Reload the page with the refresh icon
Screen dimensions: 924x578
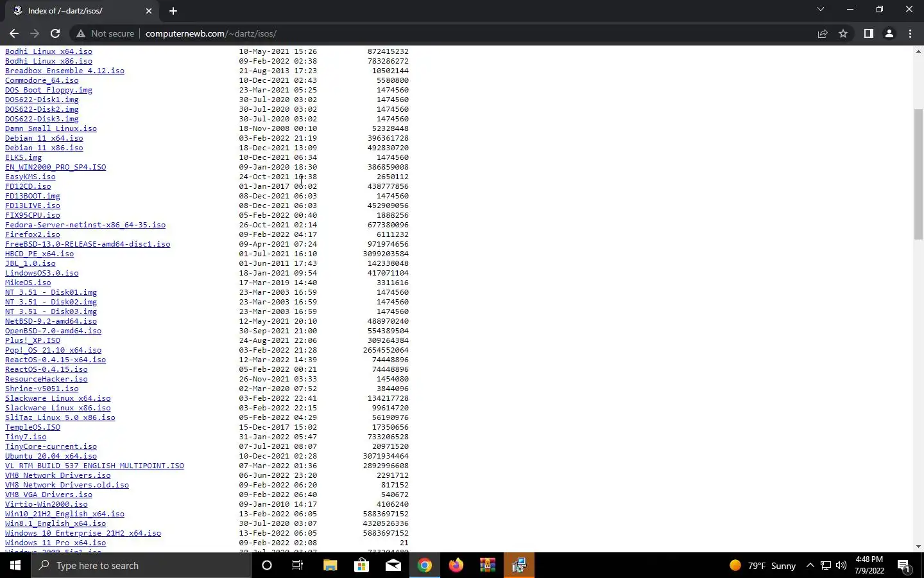[55, 33]
